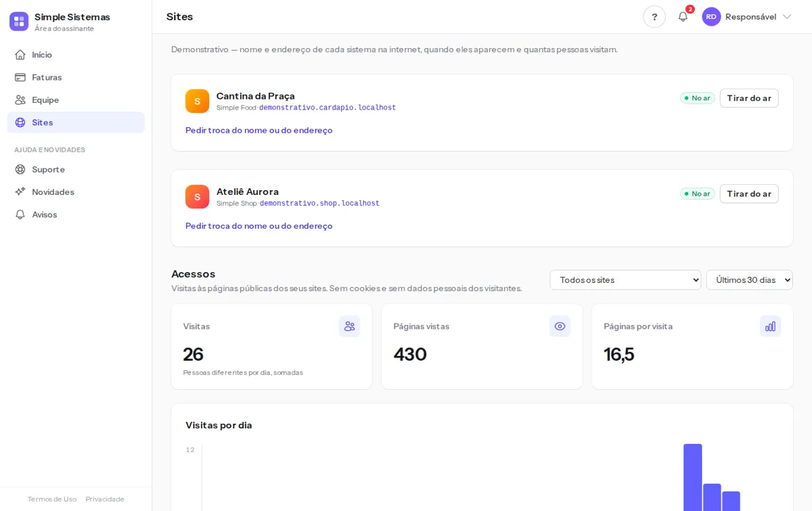Take Ateliê Aurora offline with Tirar do ar

(x=749, y=194)
